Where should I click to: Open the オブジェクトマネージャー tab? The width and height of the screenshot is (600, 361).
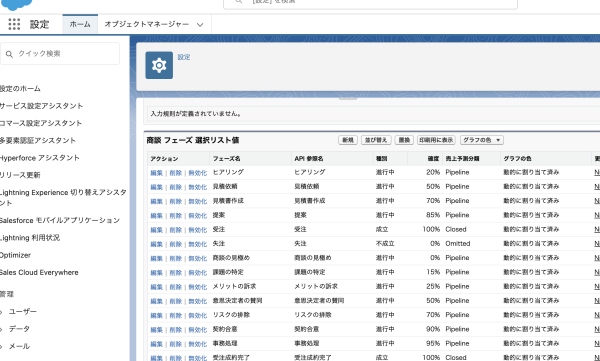click(147, 24)
